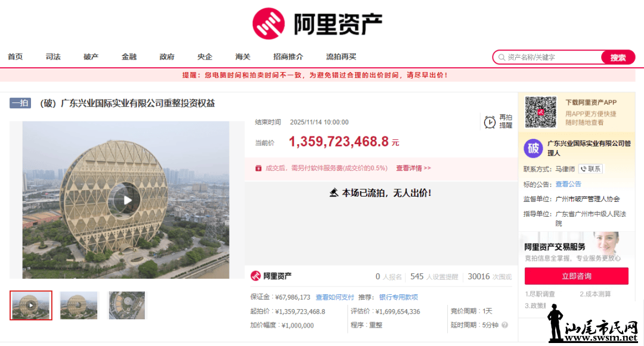The height and width of the screenshot is (346, 644).
Task: Type in the 资产名称/关键字 search field
Action: (x=552, y=58)
